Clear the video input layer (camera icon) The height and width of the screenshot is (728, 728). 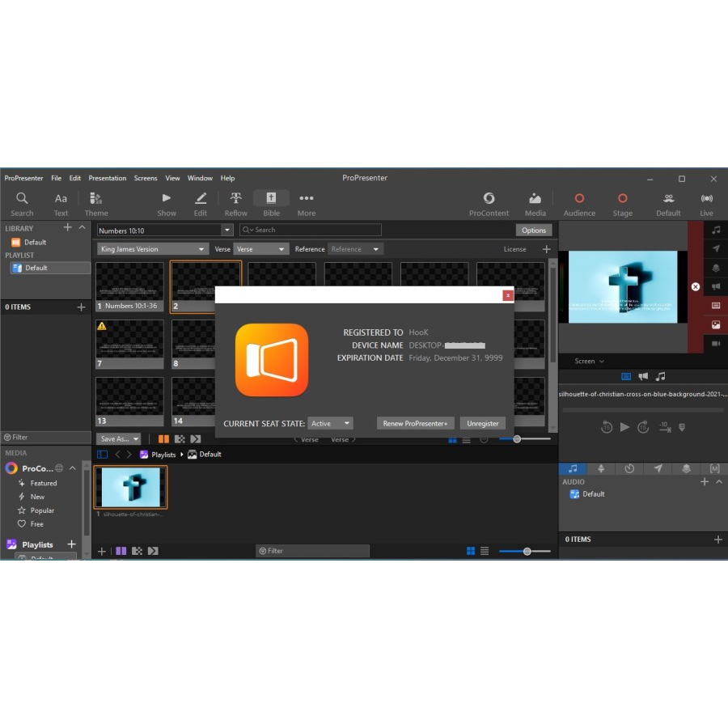coord(716,344)
